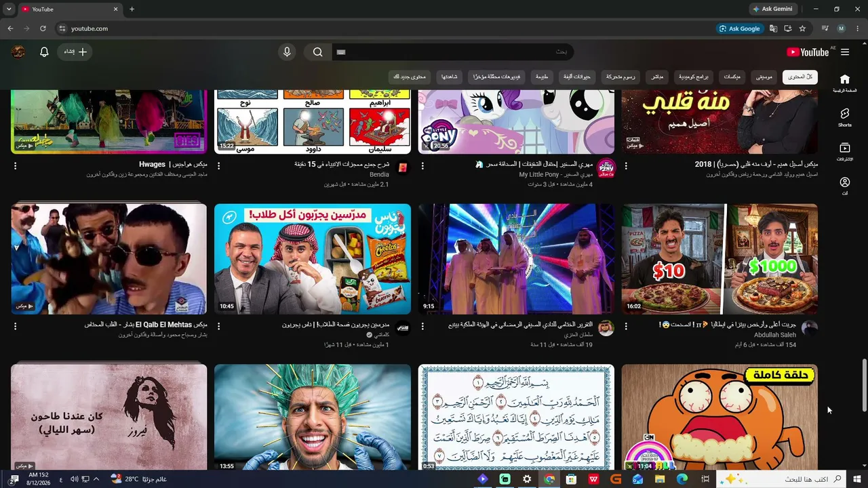Show hidden system tray icons
868x488 pixels.
96,479
